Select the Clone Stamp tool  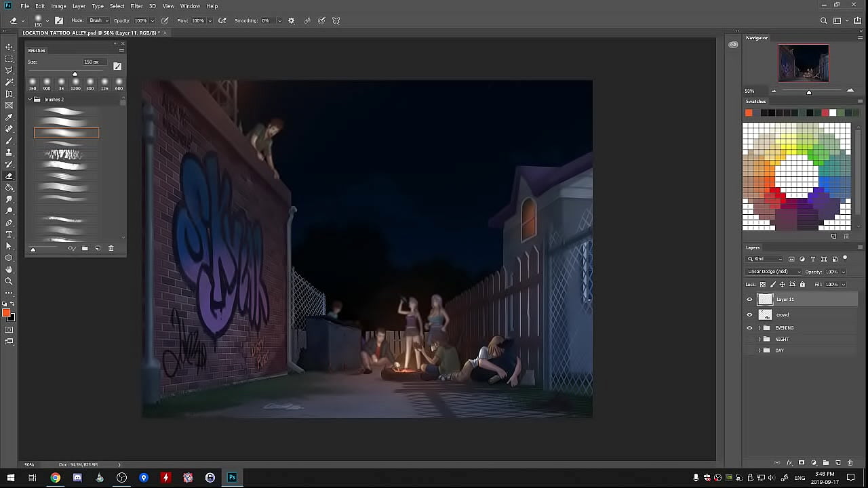point(9,152)
